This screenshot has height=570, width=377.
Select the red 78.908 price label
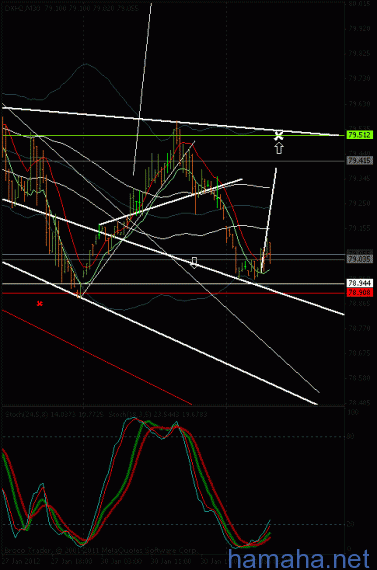tap(360, 292)
